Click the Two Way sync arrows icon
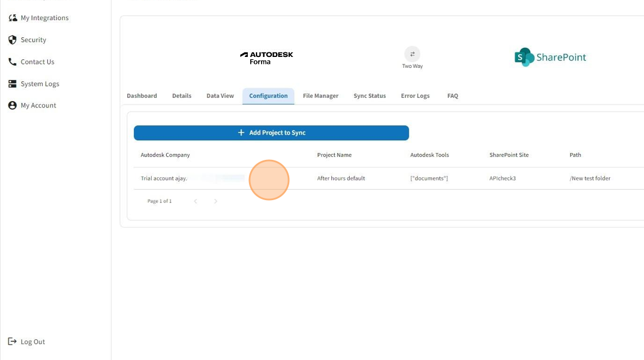This screenshot has height=360, width=644. (412, 54)
